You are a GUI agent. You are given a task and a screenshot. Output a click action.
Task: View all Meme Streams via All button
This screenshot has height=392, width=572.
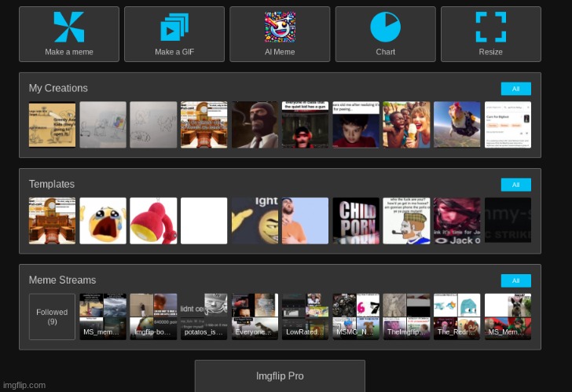[515, 280]
